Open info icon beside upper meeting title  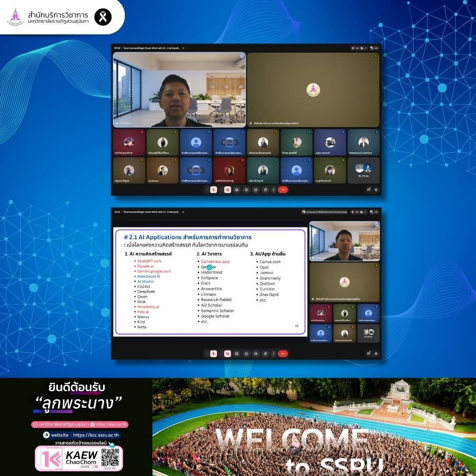click(x=183, y=48)
